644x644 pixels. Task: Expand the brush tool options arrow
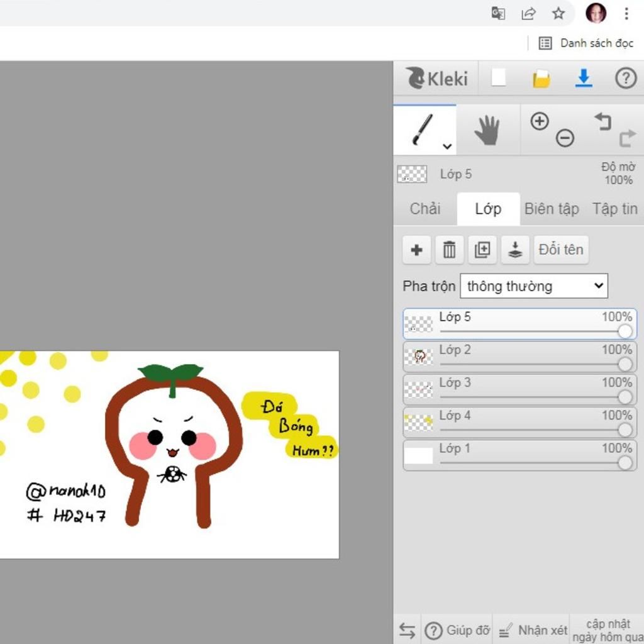pos(447,146)
